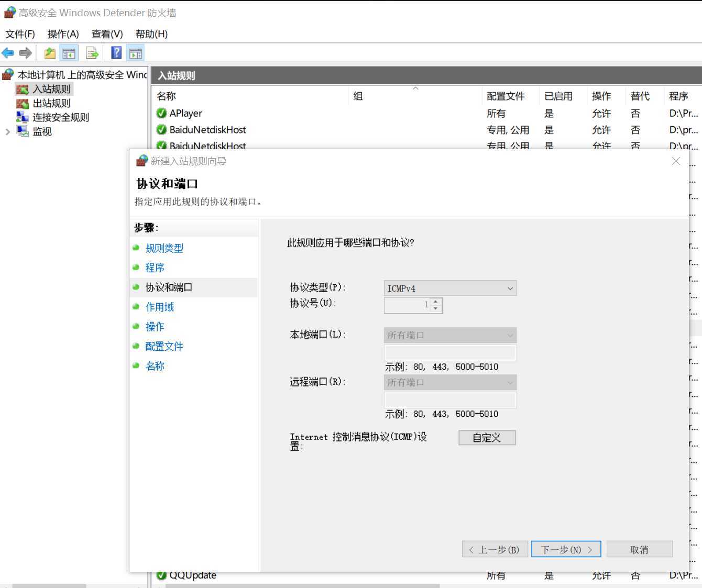Click the green check icon beside QQUpdate
Screen dimensions: 702x588
click(161, 575)
